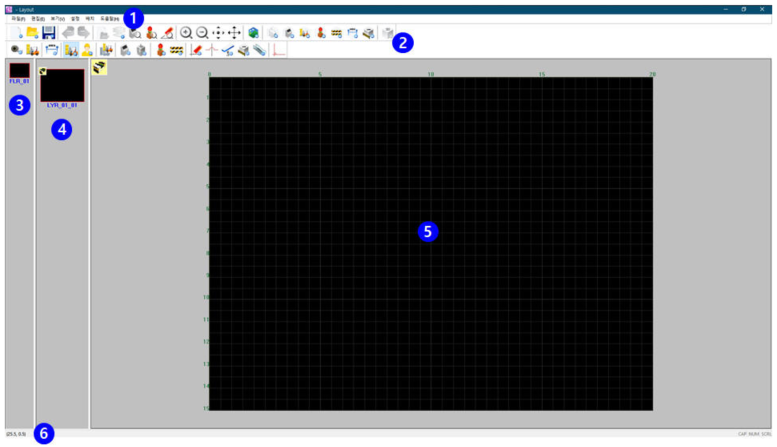Select the FLR_01 floor thumbnail
This screenshot has width=777, height=447.
pyautogui.click(x=19, y=70)
